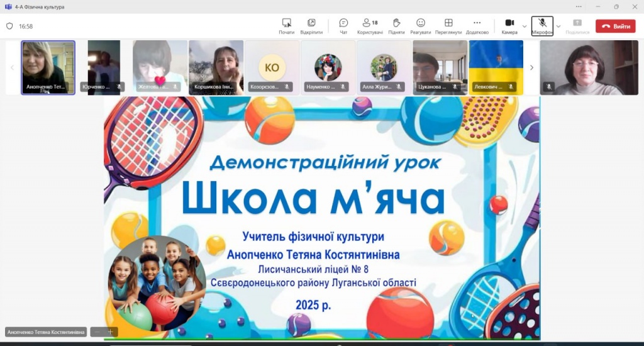Select the Коршикова participant video tile
Screen dimensions: 644x346
pos(216,67)
